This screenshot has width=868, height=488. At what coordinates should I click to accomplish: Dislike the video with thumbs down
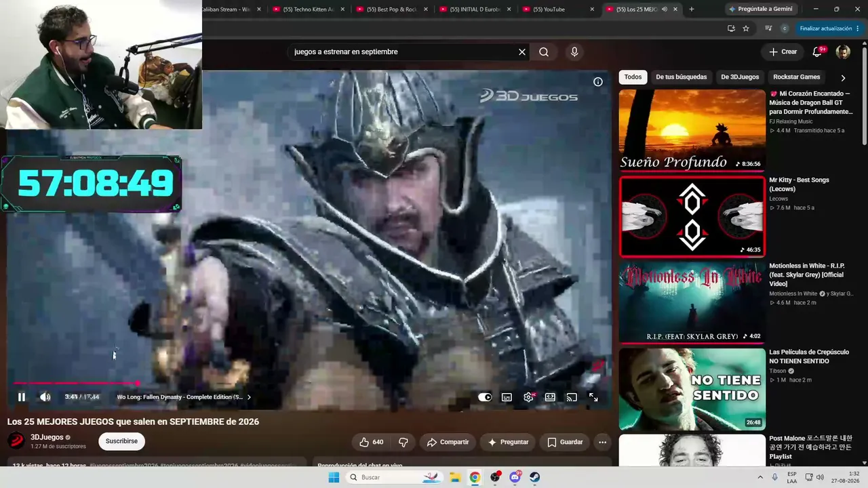403,442
